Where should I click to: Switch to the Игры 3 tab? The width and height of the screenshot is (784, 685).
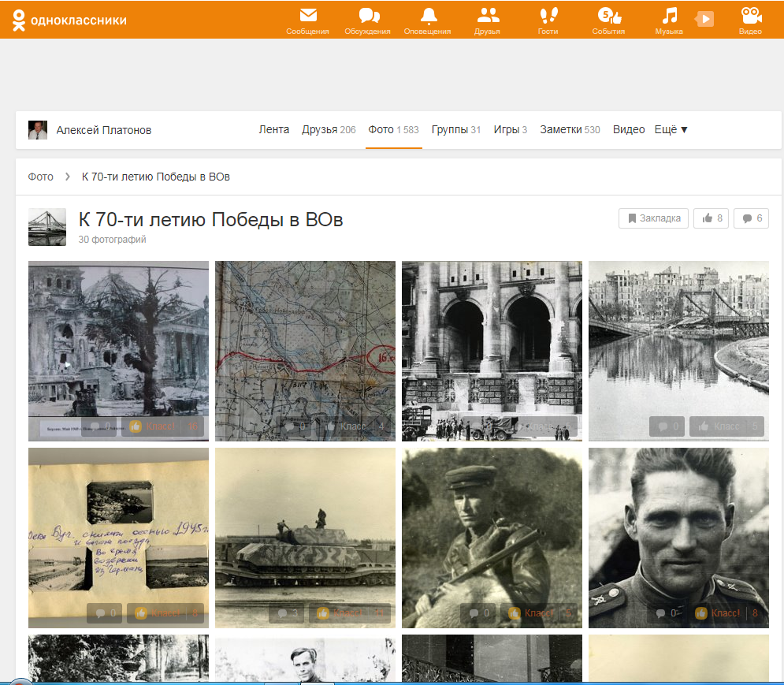[511, 129]
